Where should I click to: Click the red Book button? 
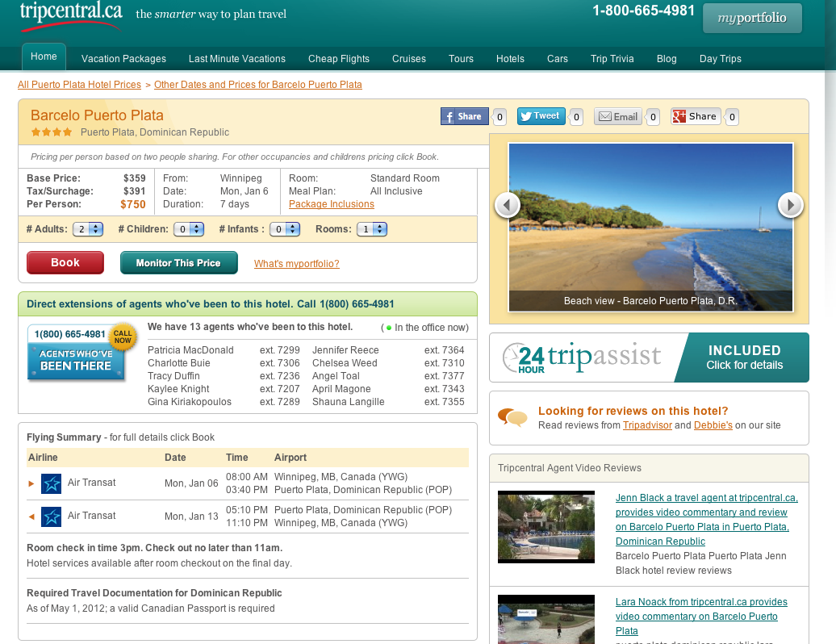point(65,262)
